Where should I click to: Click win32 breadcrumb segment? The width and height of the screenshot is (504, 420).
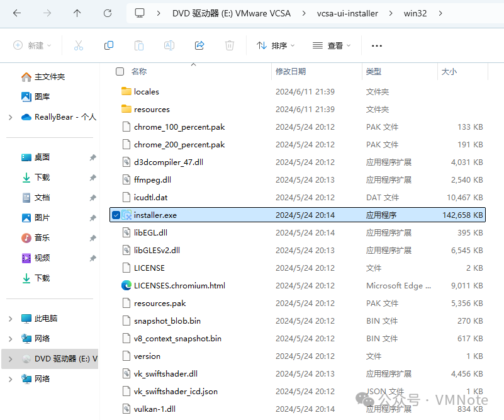pyautogui.click(x=415, y=13)
